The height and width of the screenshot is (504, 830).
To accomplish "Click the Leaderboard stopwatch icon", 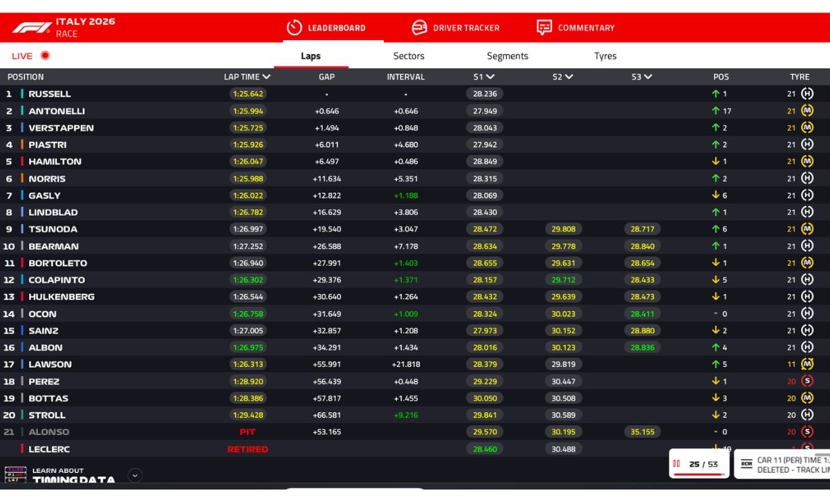I will [294, 28].
